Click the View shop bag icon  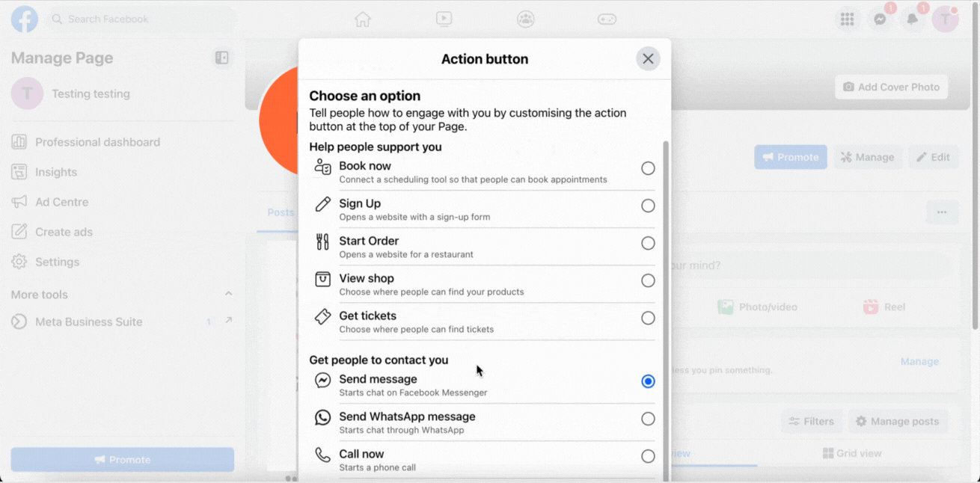tap(322, 279)
